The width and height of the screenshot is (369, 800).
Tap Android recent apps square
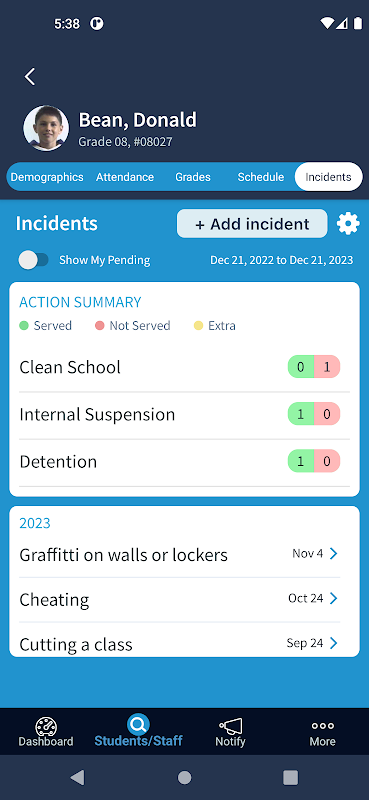pyautogui.click(x=290, y=778)
